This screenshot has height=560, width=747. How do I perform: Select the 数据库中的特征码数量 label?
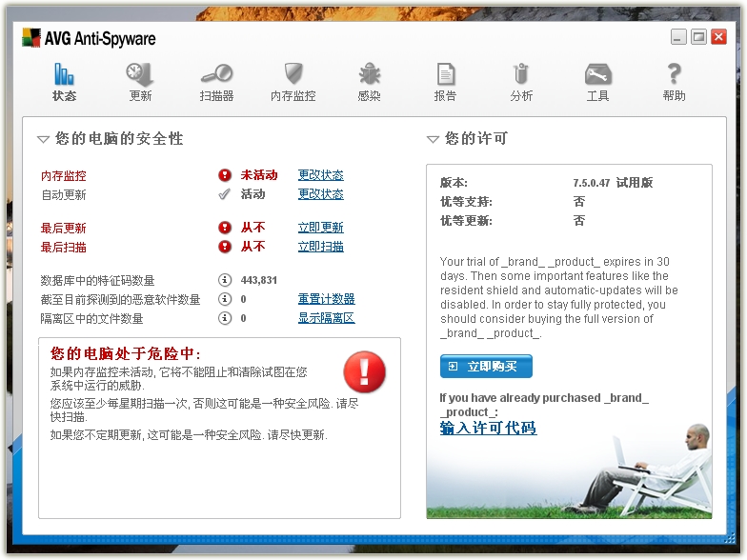[x=97, y=280]
